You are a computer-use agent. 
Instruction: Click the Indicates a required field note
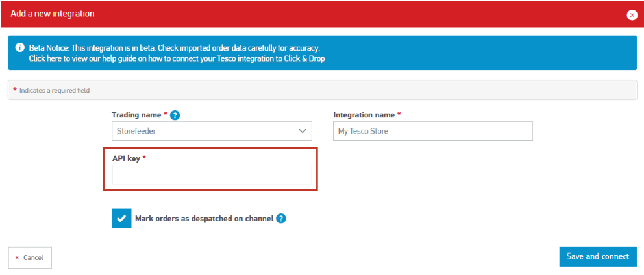(54, 90)
